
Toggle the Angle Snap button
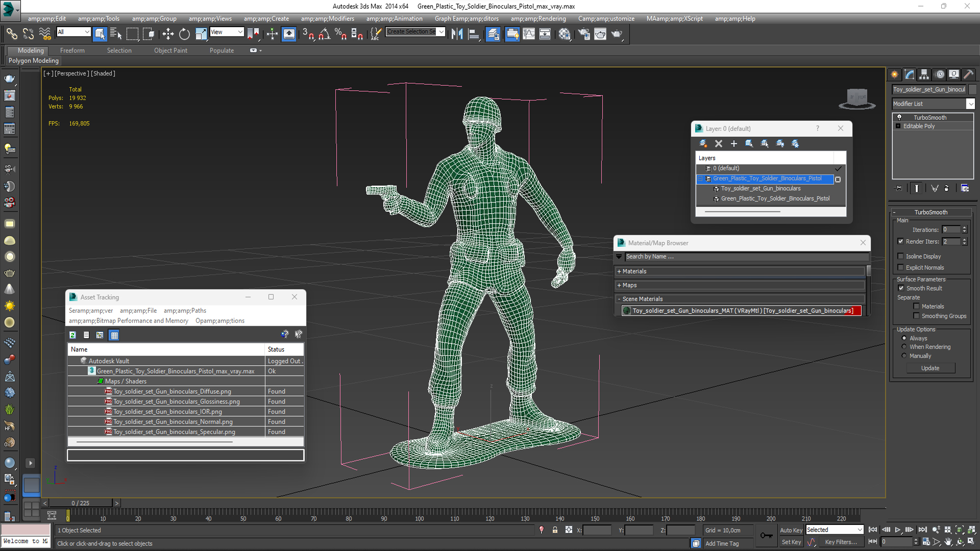(x=324, y=34)
